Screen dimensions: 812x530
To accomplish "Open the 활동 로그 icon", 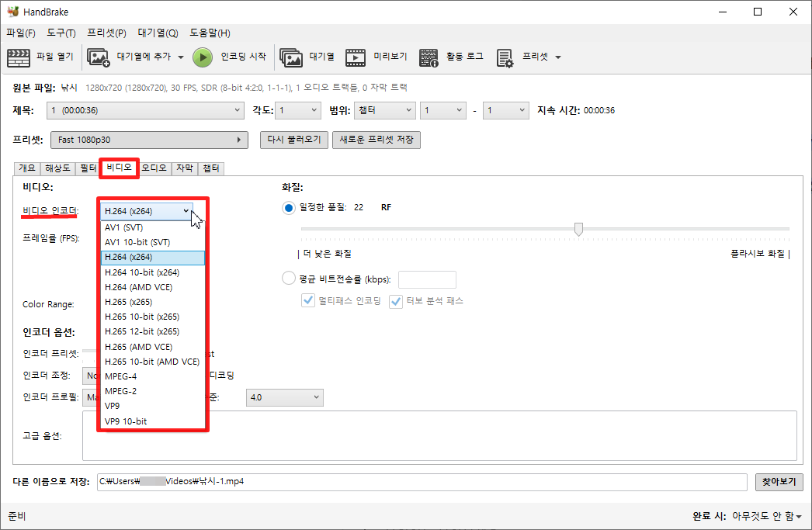I will [429, 57].
